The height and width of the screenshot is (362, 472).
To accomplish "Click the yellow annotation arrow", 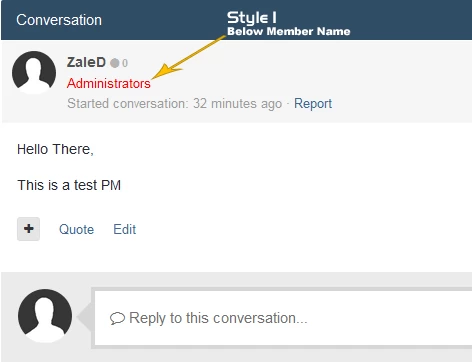I will pyautogui.click(x=188, y=57).
